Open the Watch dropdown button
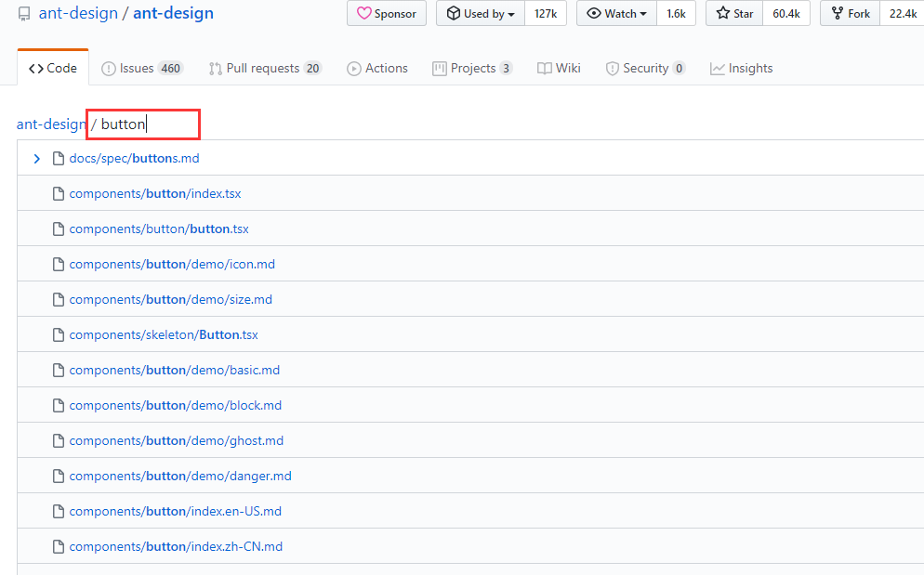This screenshot has width=924, height=575. [616, 14]
